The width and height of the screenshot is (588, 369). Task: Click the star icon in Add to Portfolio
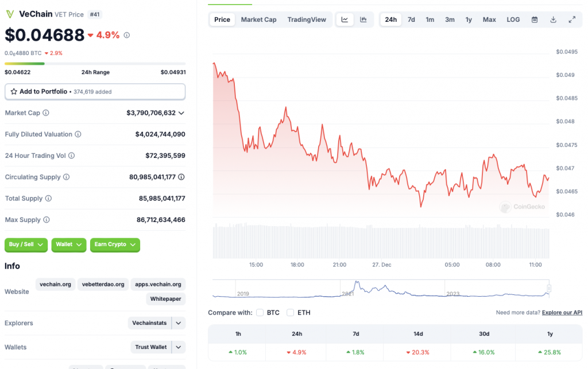14,91
